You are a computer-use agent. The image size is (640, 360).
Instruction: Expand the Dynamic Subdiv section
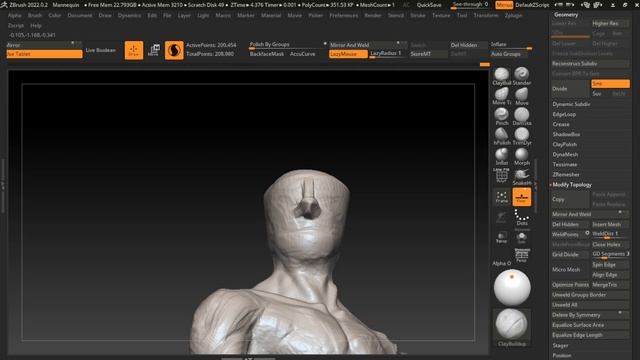(x=571, y=104)
